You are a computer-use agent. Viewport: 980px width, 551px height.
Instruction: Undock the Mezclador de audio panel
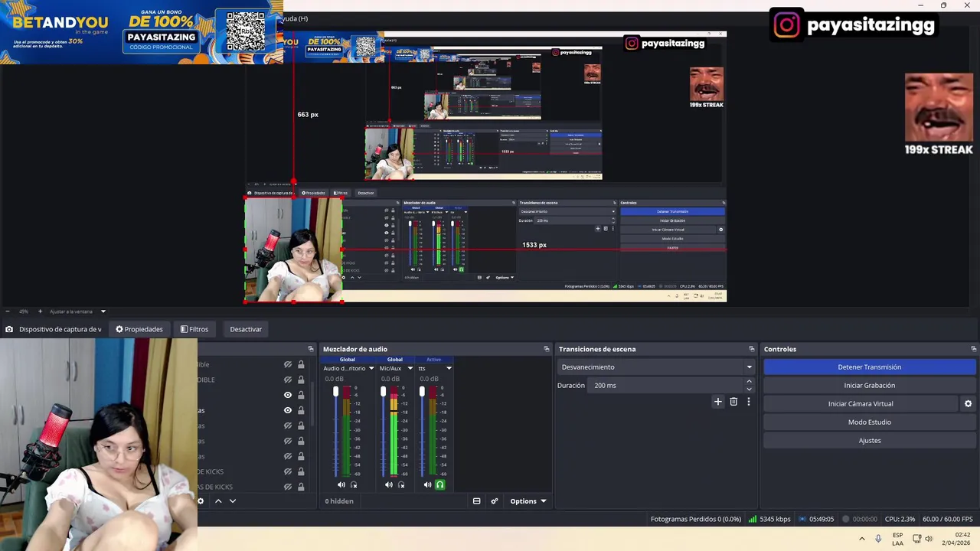click(x=546, y=349)
